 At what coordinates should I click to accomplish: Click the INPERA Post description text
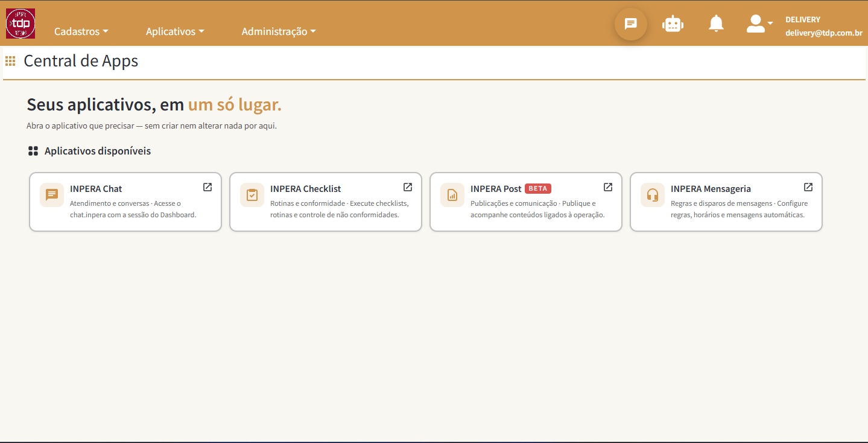(x=537, y=209)
